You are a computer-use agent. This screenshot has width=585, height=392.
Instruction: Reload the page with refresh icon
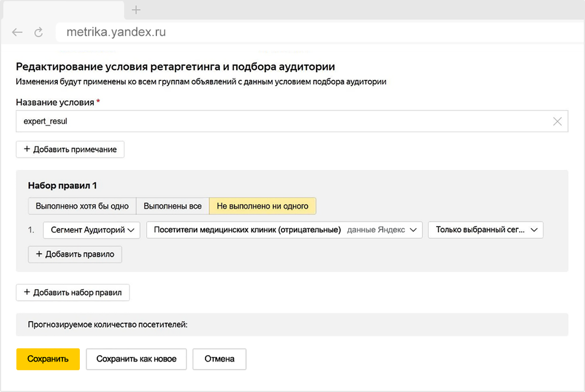coord(38,32)
